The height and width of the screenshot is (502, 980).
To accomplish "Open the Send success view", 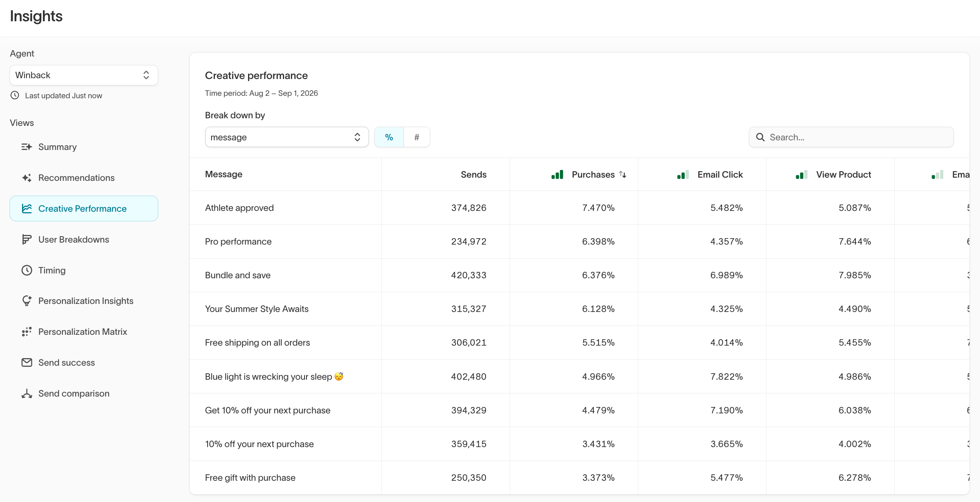I will coord(84,362).
